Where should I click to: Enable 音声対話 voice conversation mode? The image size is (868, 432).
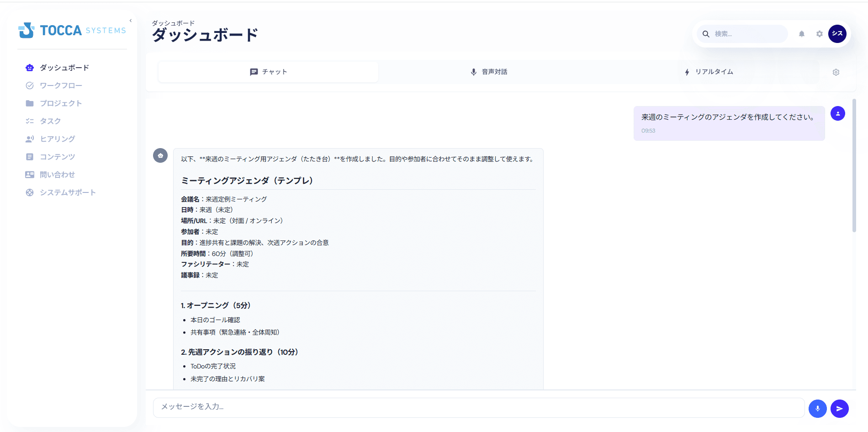488,72
